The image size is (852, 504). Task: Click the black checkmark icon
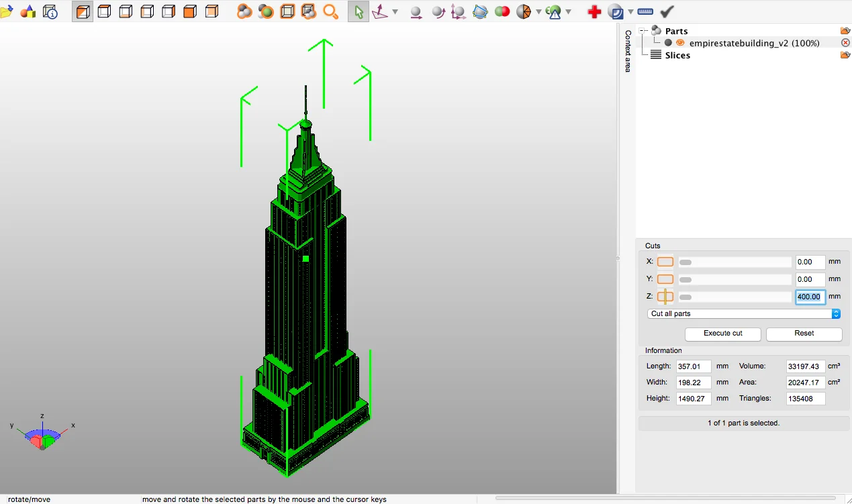667,11
